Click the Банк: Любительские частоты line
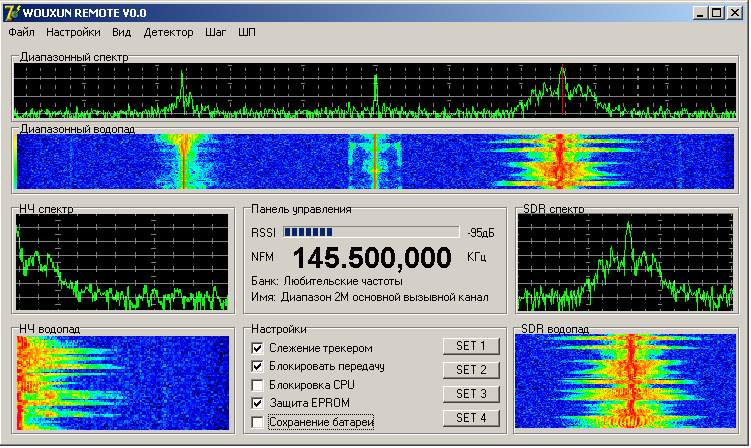This screenshot has height=448, width=751. [x=327, y=281]
